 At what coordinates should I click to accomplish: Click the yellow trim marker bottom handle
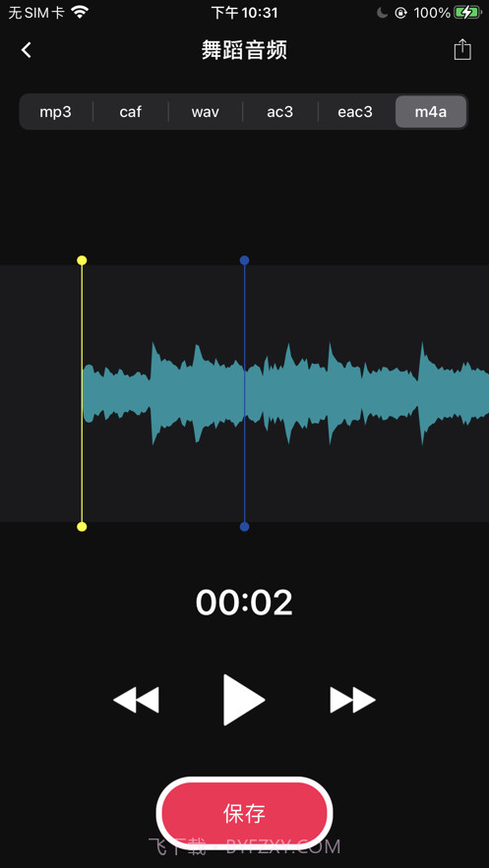click(82, 527)
